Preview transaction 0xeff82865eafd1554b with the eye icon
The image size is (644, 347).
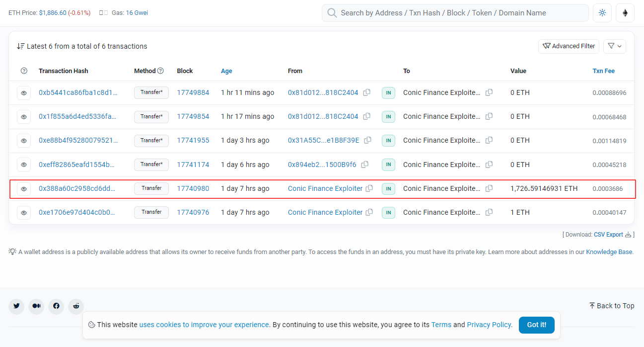pos(24,165)
